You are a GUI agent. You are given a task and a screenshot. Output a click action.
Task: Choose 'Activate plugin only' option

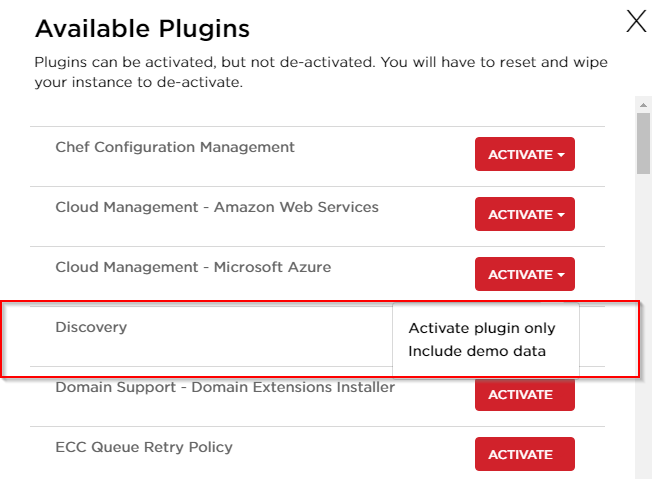tap(481, 328)
